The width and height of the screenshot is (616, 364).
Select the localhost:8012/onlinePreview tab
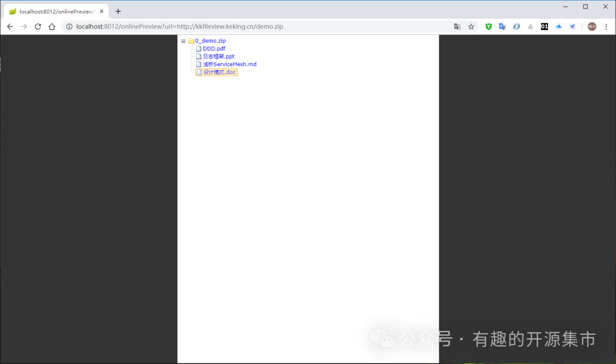click(56, 11)
